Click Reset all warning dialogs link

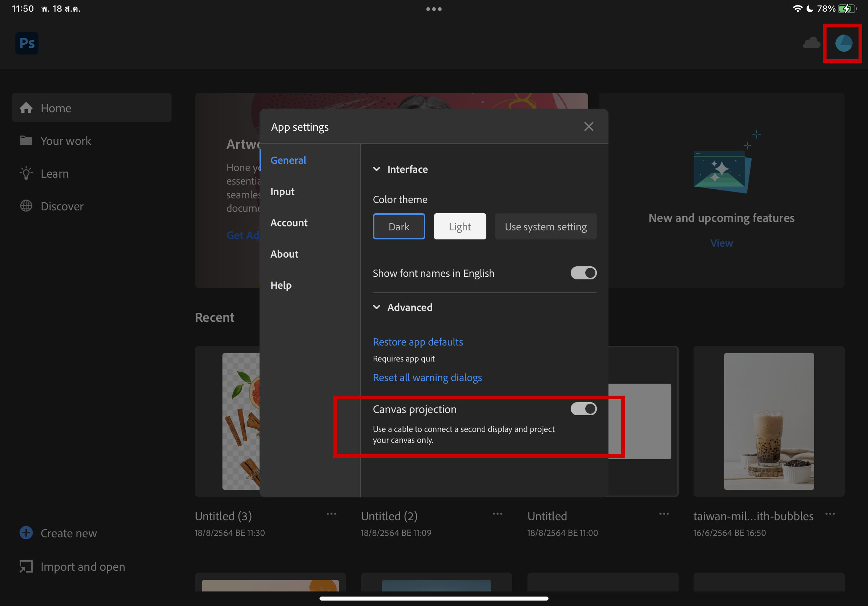coord(427,377)
